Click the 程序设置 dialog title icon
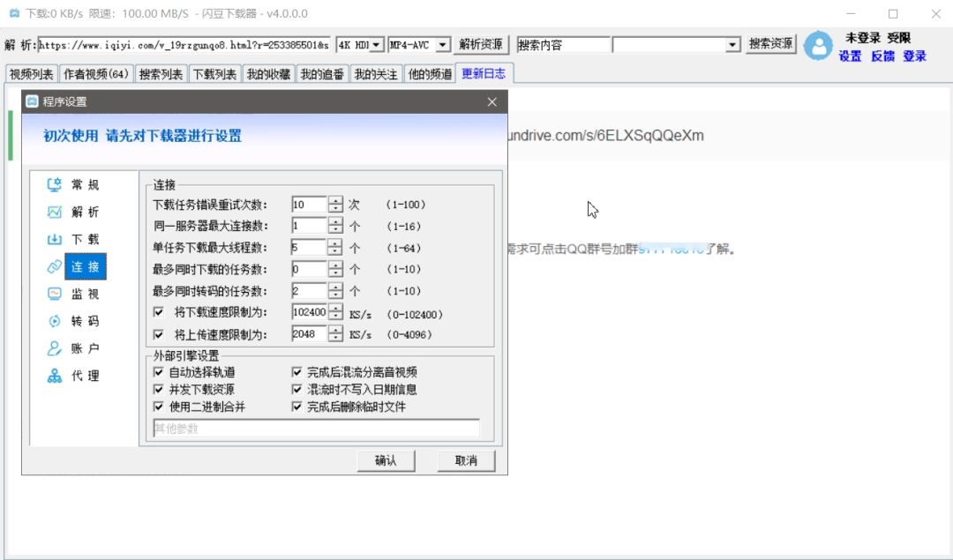Image resolution: width=953 pixels, height=560 pixels. point(33,101)
